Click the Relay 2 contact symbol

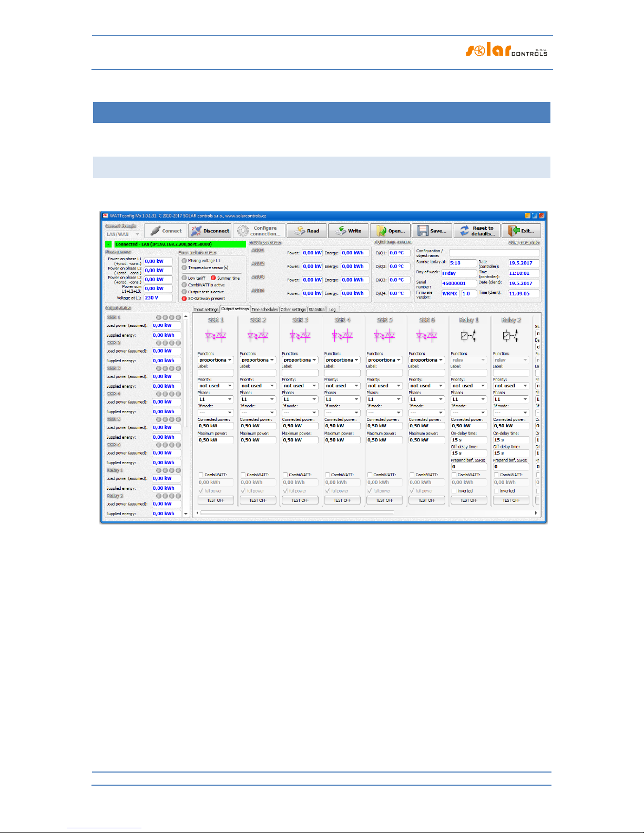[x=510, y=336]
